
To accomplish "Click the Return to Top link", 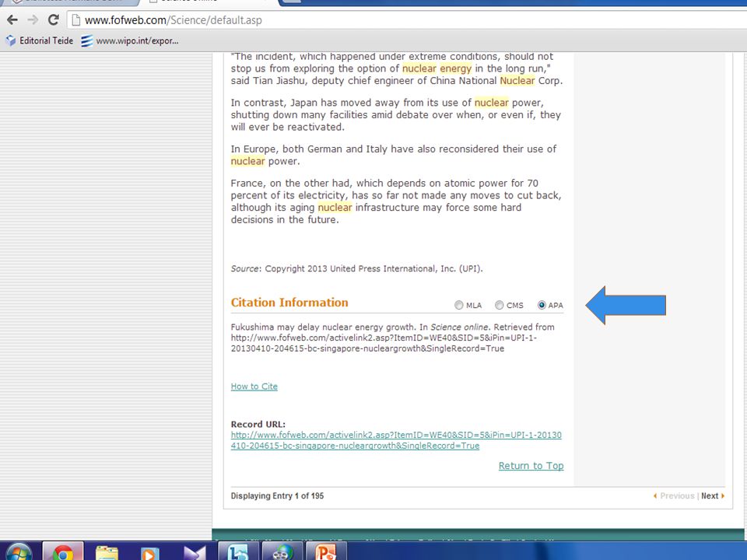I will click(x=531, y=466).
